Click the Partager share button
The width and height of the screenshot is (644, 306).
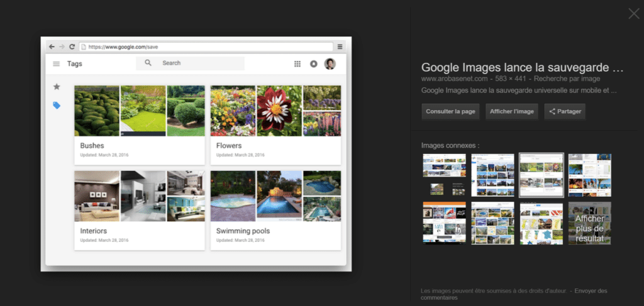pyautogui.click(x=565, y=112)
